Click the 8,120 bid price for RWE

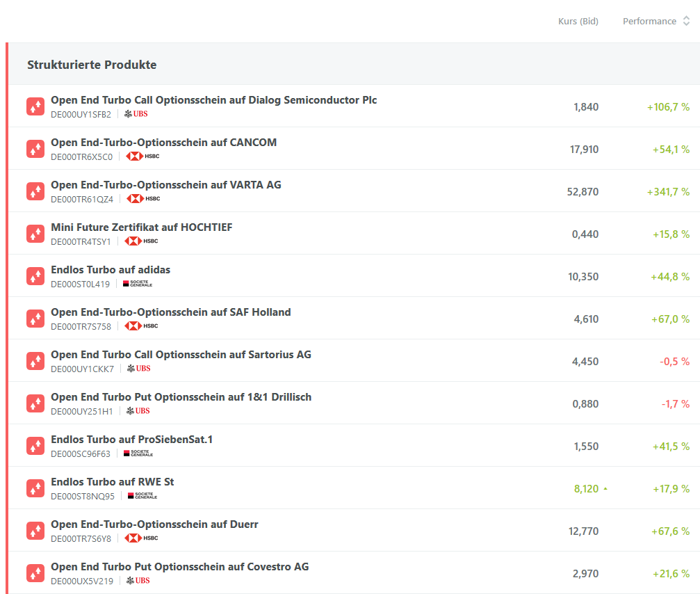[586, 489]
